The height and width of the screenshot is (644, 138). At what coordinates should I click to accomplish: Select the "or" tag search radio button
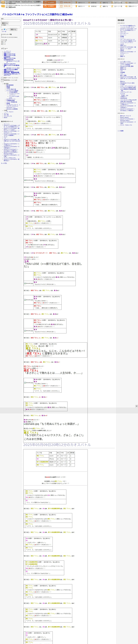click(8, 29)
